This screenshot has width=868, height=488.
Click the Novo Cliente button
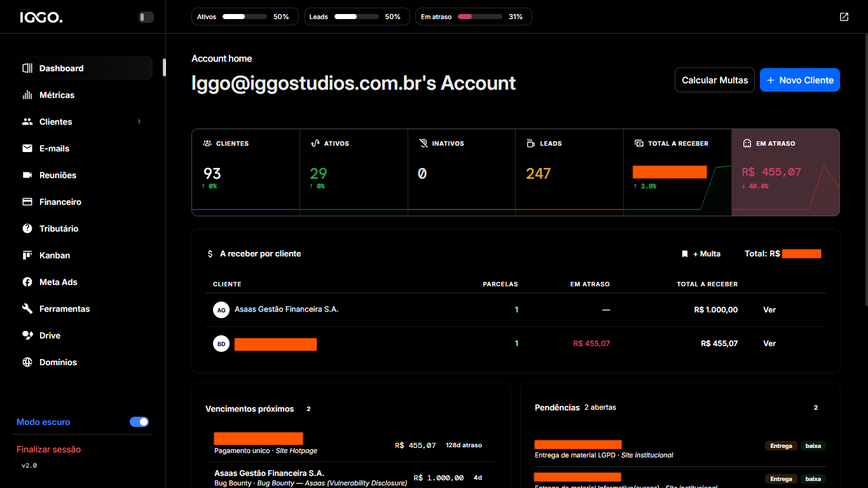tap(800, 80)
